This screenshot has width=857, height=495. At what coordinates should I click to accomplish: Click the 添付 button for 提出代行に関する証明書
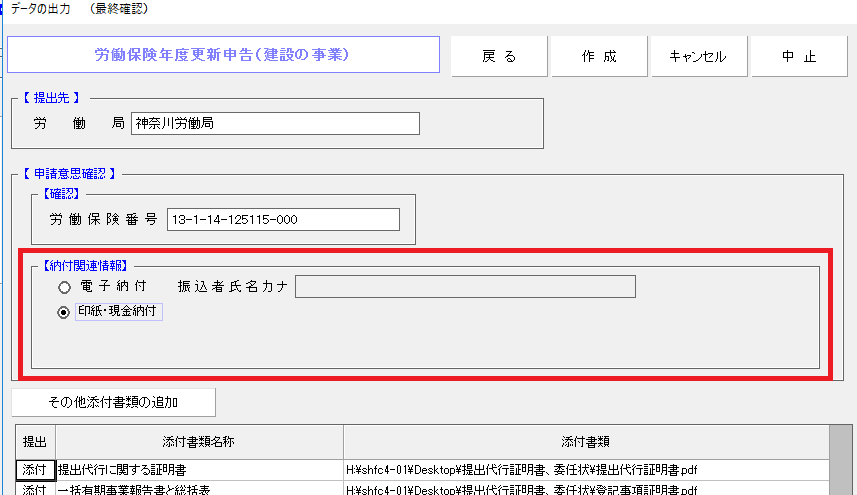coord(35,469)
